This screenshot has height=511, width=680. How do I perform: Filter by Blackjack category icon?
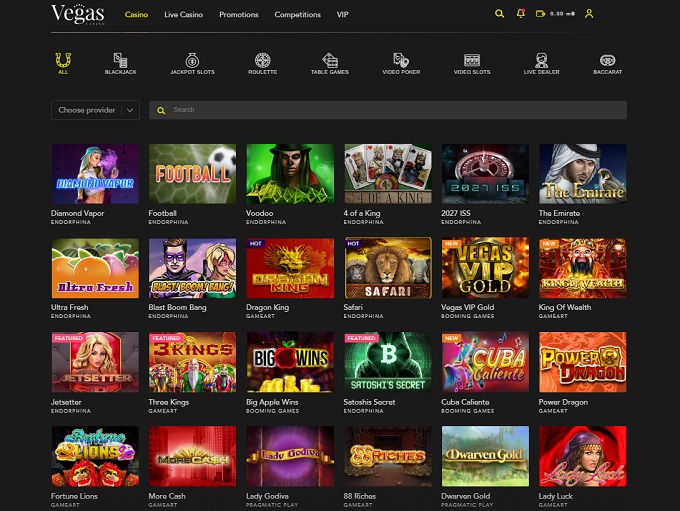120,60
